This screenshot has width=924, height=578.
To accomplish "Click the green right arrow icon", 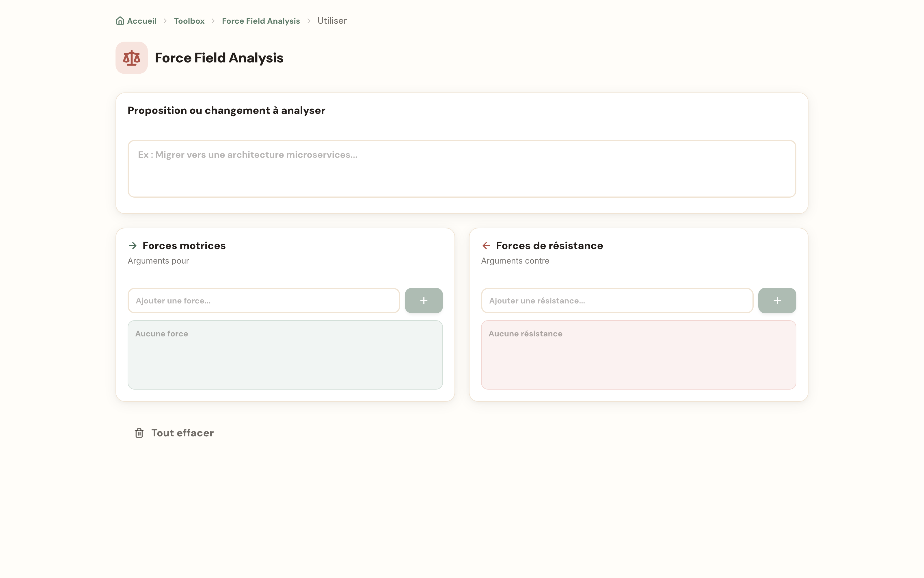I will 133,246.
